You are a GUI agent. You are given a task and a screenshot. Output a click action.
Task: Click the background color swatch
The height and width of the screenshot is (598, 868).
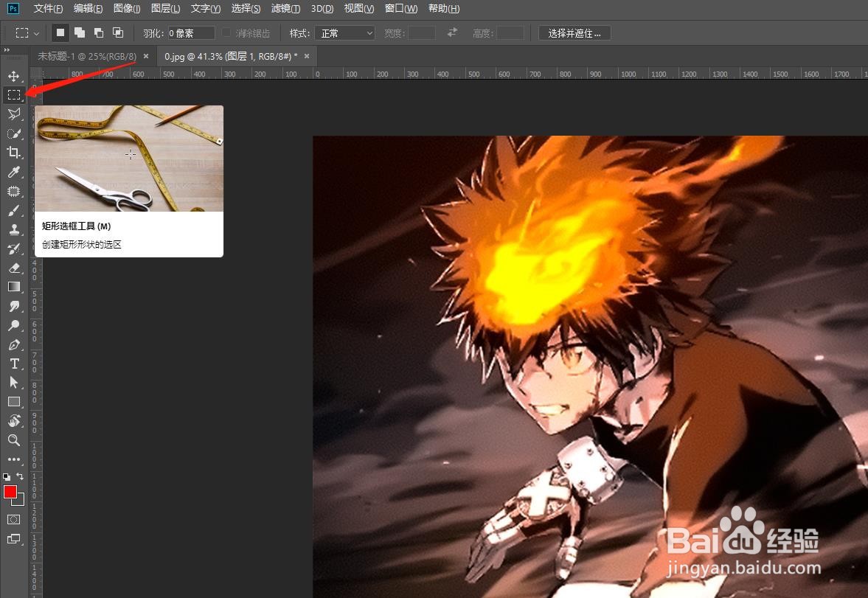[20, 501]
